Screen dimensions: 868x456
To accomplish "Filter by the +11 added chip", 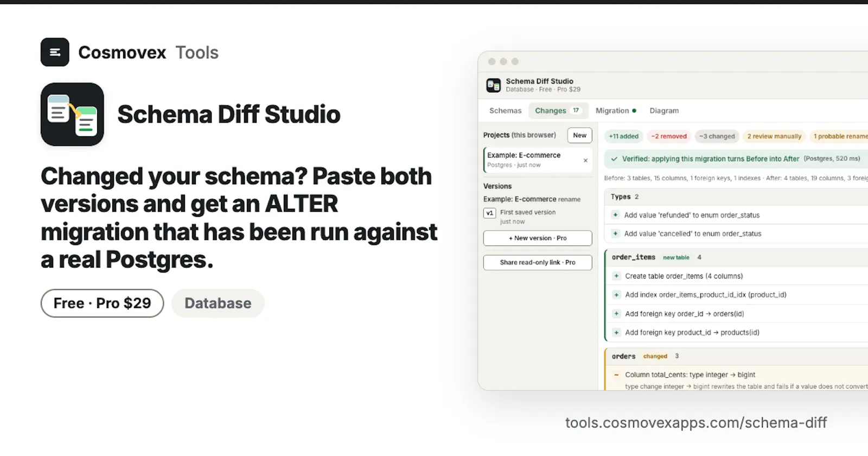I will pyautogui.click(x=624, y=136).
